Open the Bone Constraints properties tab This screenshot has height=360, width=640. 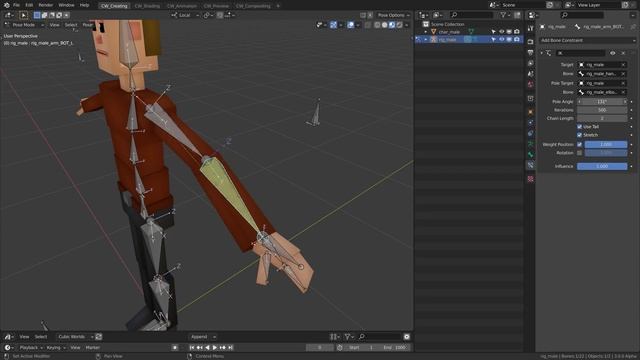click(x=530, y=165)
